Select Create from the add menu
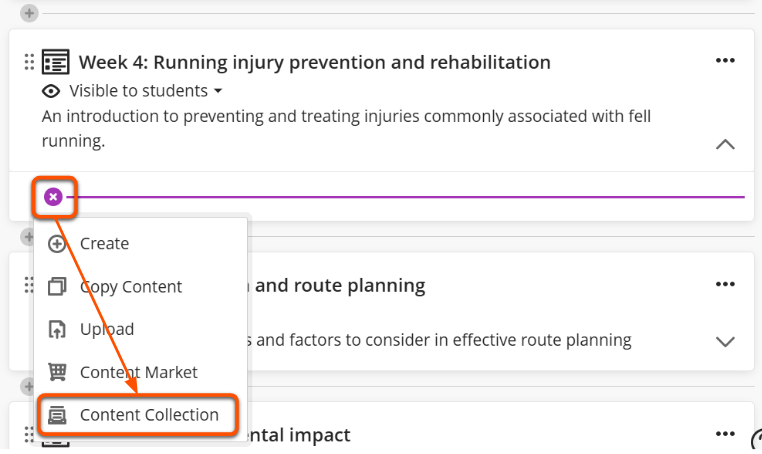This screenshot has height=454, width=762. point(104,243)
